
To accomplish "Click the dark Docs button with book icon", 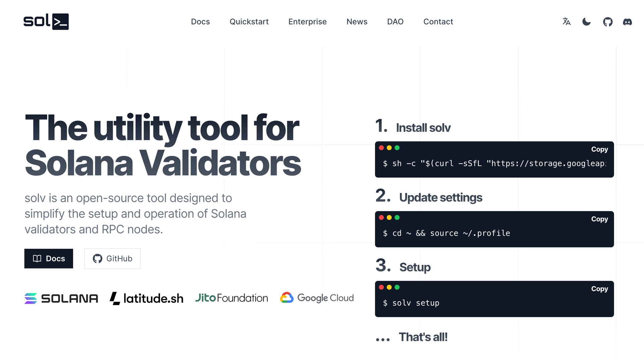I will coord(49,258).
